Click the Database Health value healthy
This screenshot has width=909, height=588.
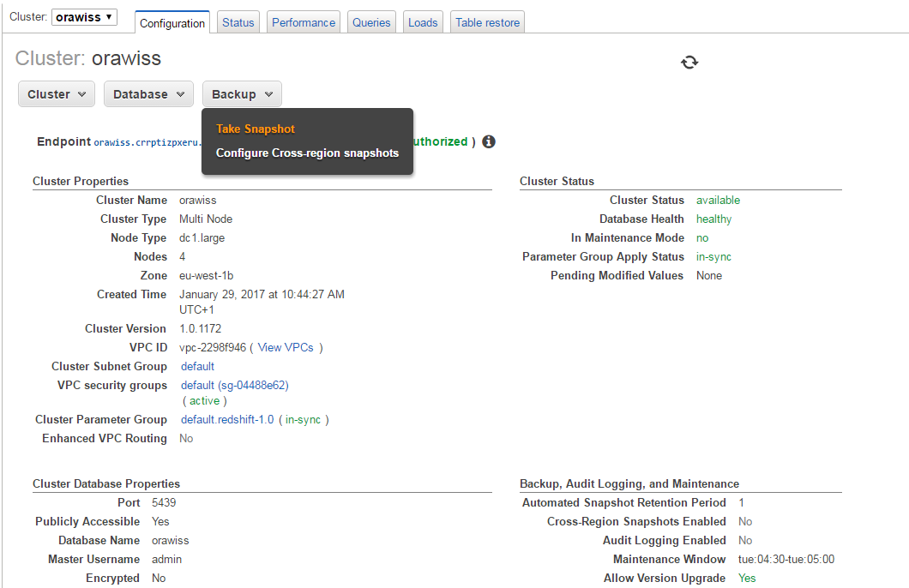(x=713, y=219)
